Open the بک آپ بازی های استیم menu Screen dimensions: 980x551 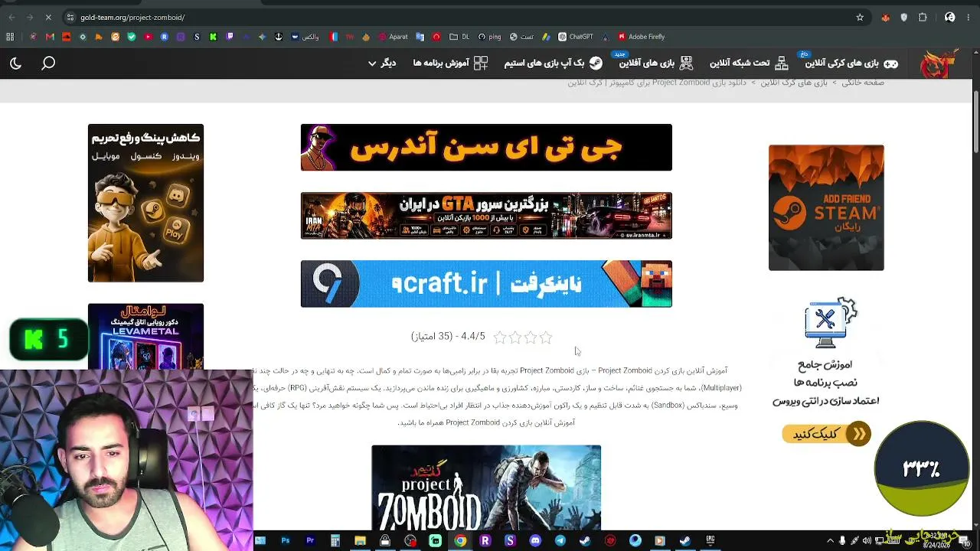coord(553,64)
